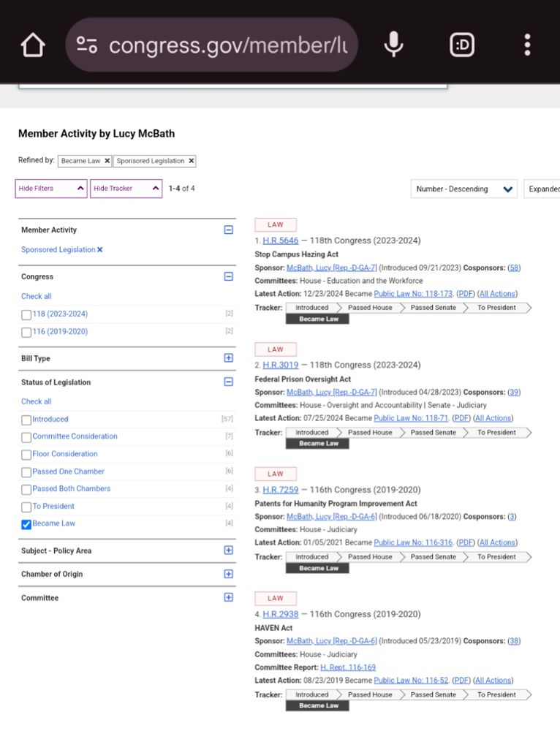This screenshot has width=560, height=731.
Task: Open the 58 cosponsors link
Action: [x=514, y=268]
